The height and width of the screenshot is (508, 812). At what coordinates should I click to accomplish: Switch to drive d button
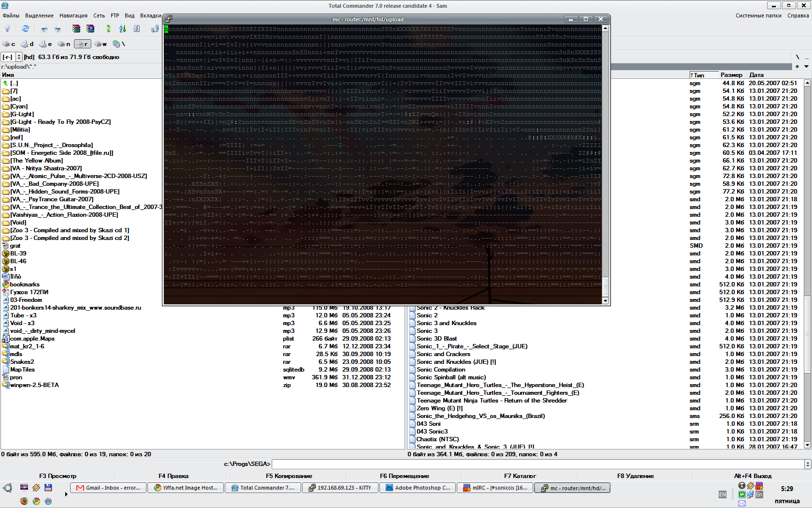(x=27, y=44)
